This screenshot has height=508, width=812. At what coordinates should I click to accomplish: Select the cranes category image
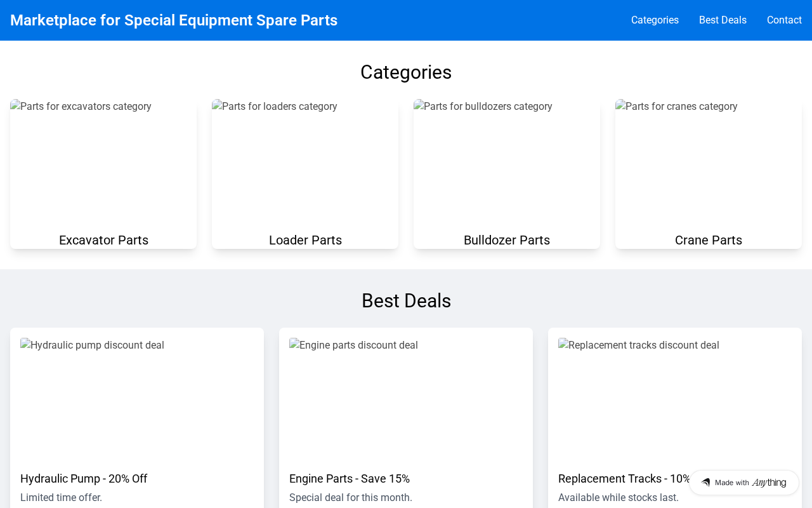(709, 163)
